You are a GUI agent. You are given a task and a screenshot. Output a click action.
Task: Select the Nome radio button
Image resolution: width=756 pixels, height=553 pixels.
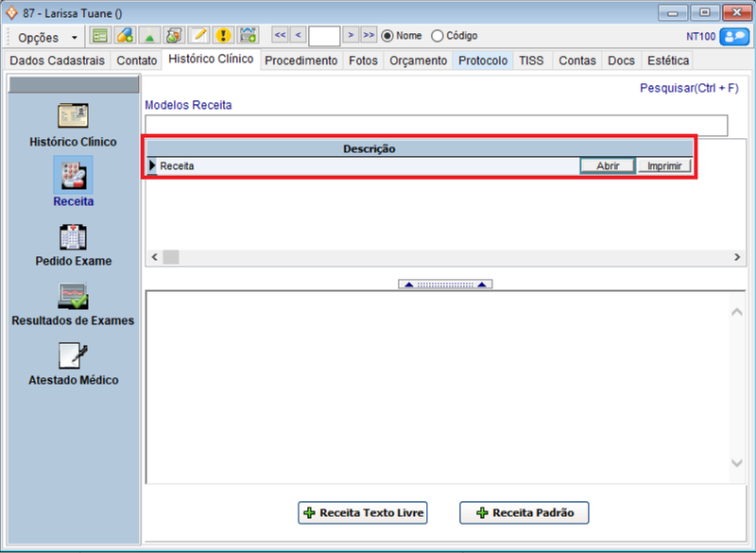387,36
